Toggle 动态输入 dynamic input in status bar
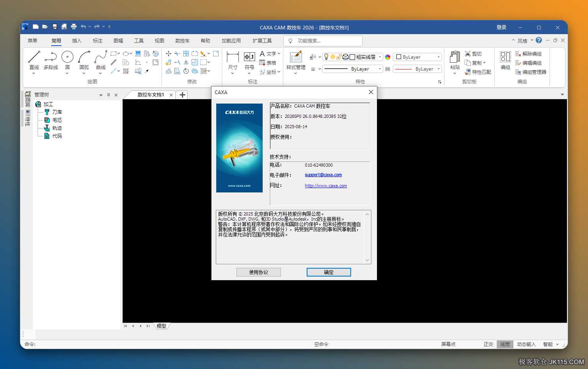588x369 pixels. 526,344
